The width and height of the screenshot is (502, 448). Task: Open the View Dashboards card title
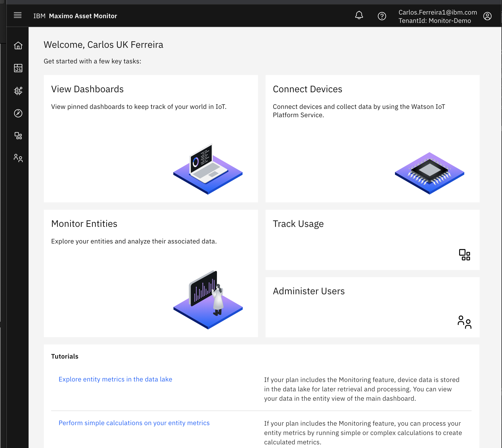[x=87, y=89]
